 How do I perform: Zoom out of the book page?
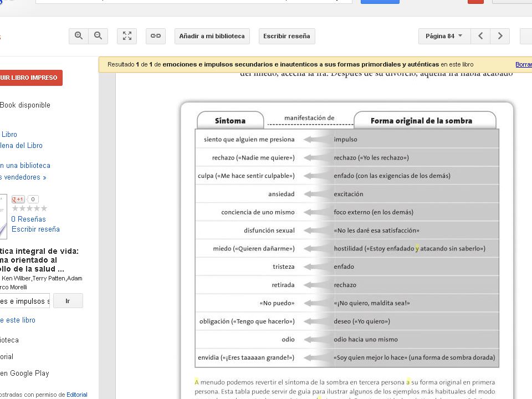[x=98, y=36]
